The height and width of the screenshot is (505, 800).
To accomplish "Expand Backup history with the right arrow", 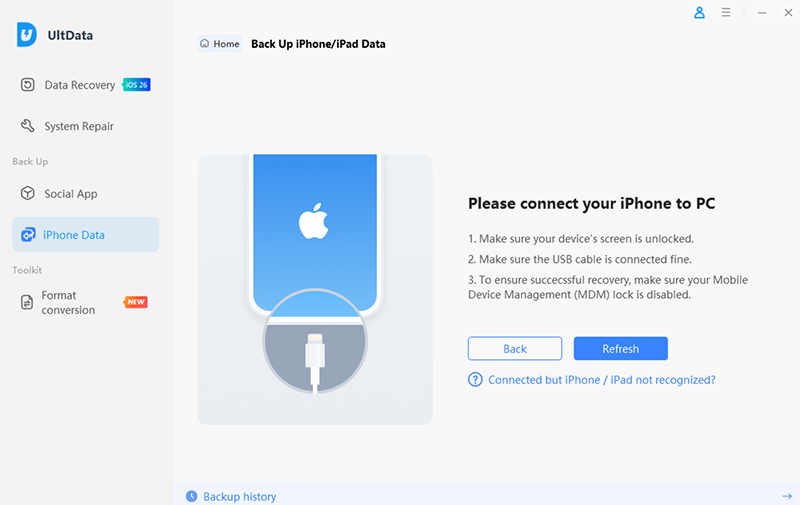I will 786,496.
